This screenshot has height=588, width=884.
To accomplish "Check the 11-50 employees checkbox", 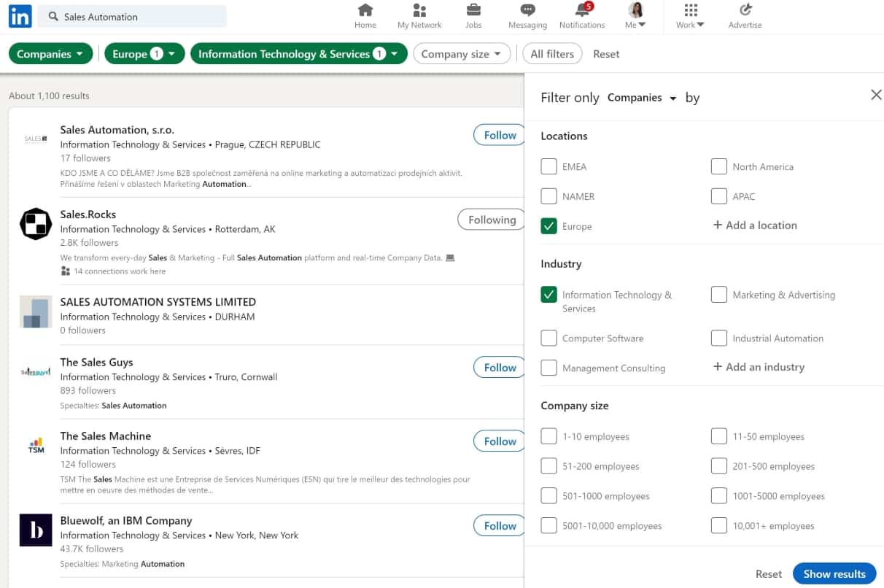I will (x=719, y=436).
